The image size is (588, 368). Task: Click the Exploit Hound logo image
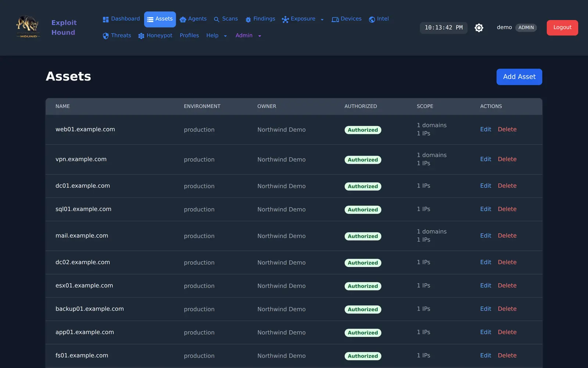click(28, 27)
